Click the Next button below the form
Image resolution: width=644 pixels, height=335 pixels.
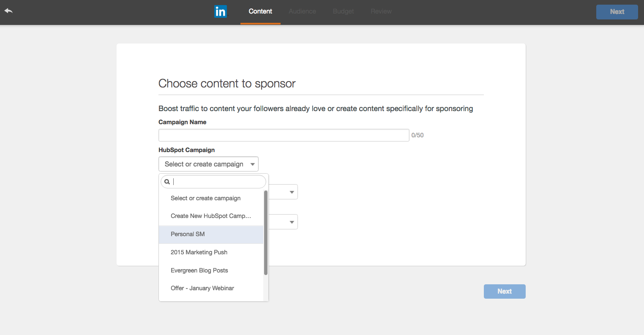(x=505, y=291)
